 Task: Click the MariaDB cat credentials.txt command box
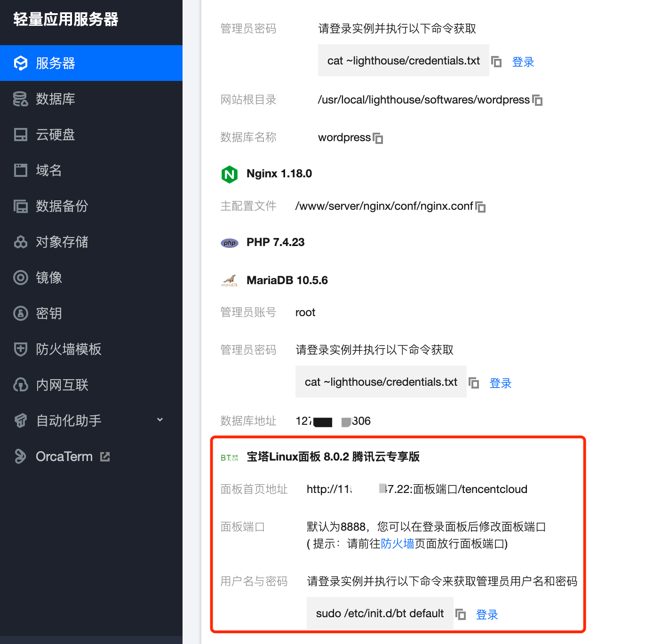pyautogui.click(x=381, y=382)
